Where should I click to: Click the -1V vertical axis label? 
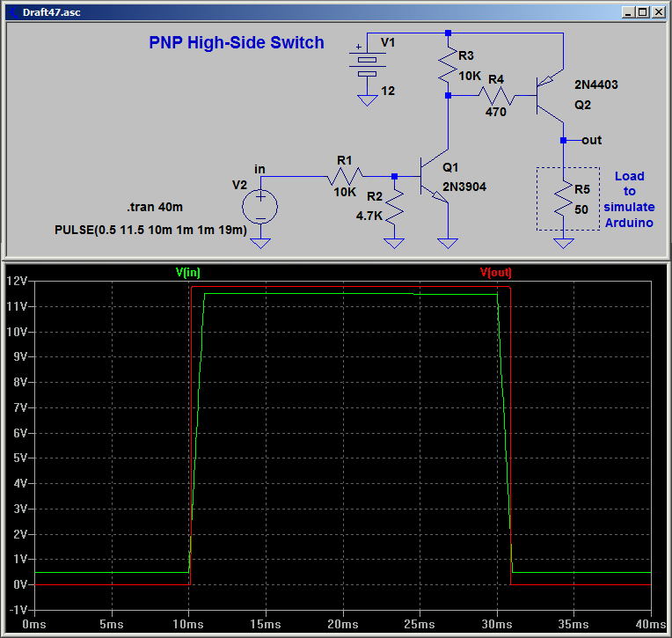tap(18, 610)
